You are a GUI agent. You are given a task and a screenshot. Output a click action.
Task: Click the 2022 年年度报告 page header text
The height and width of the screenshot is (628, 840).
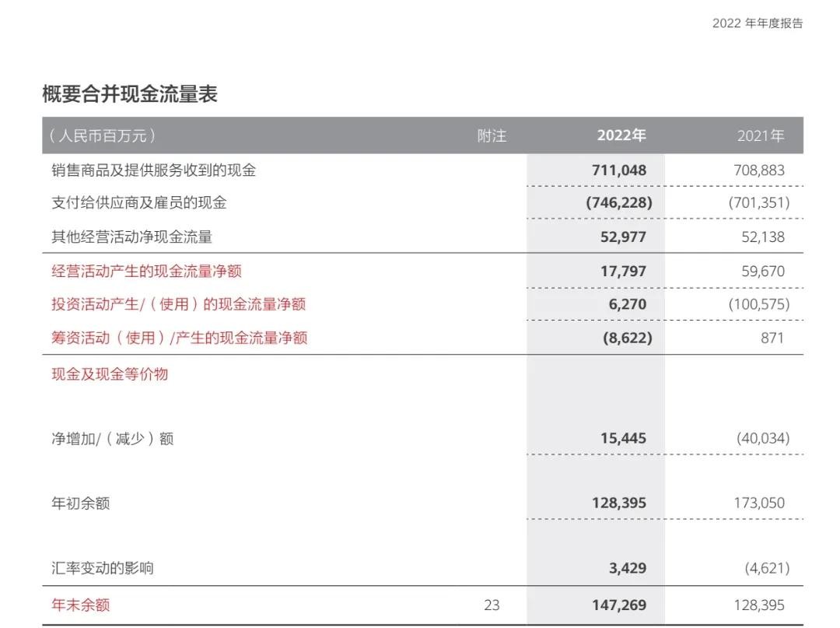pos(757,23)
